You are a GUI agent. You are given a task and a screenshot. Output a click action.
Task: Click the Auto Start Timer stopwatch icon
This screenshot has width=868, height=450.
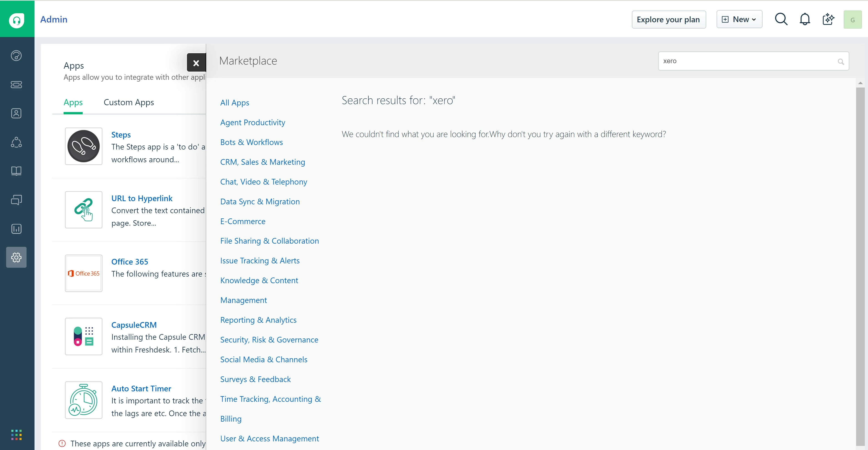coord(84,400)
